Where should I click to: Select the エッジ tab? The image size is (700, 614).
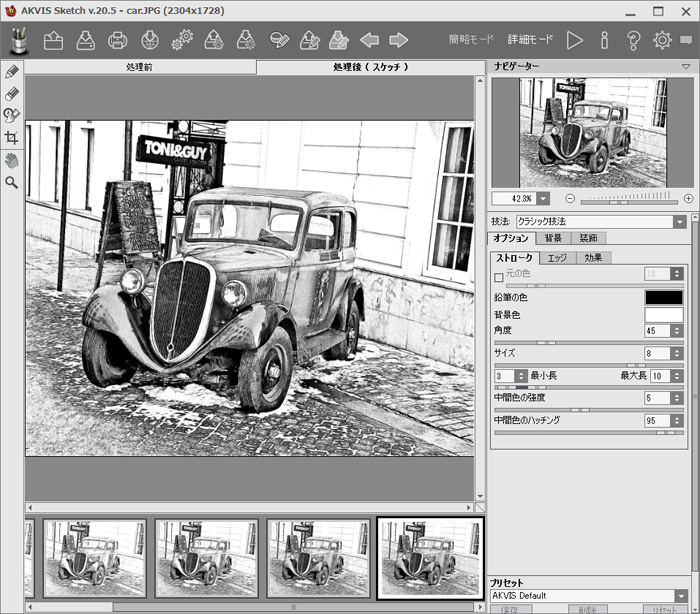(x=557, y=258)
